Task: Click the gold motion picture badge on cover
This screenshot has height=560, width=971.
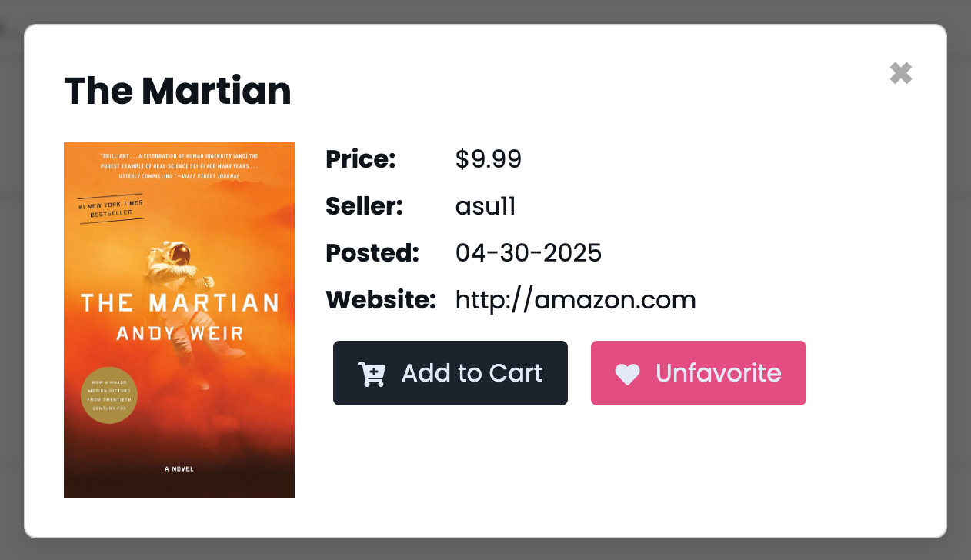Action: pos(108,395)
